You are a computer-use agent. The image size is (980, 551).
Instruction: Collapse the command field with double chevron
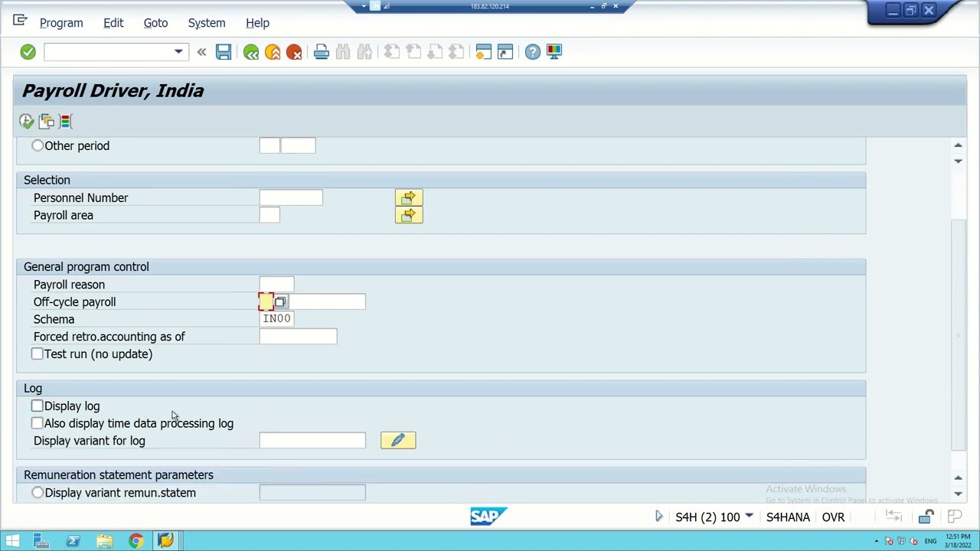pyautogui.click(x=201, y=51)
